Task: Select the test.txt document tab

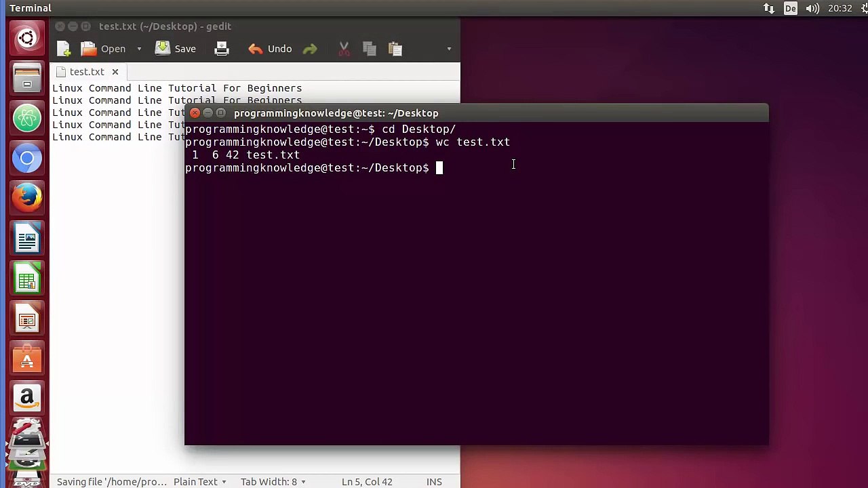Action: click(x=87, y=72)
